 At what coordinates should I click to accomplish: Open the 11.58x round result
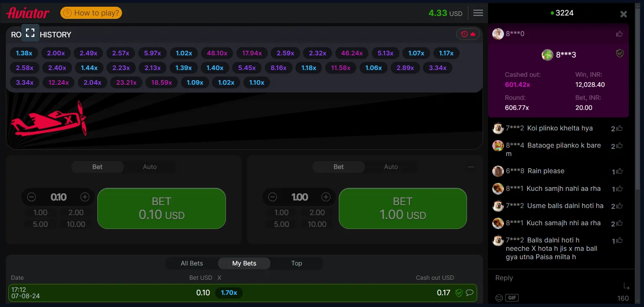pyautogui.click(x=340, y=68)
